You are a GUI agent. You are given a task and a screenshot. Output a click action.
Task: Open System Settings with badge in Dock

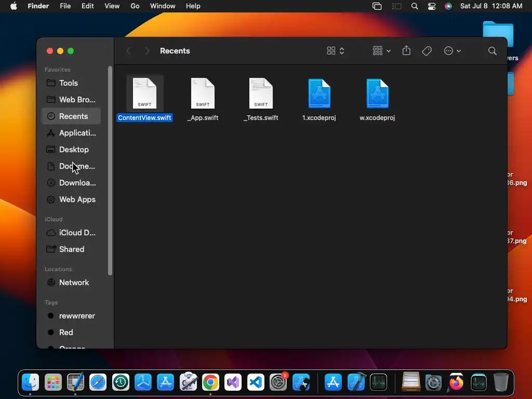[278, 382]
